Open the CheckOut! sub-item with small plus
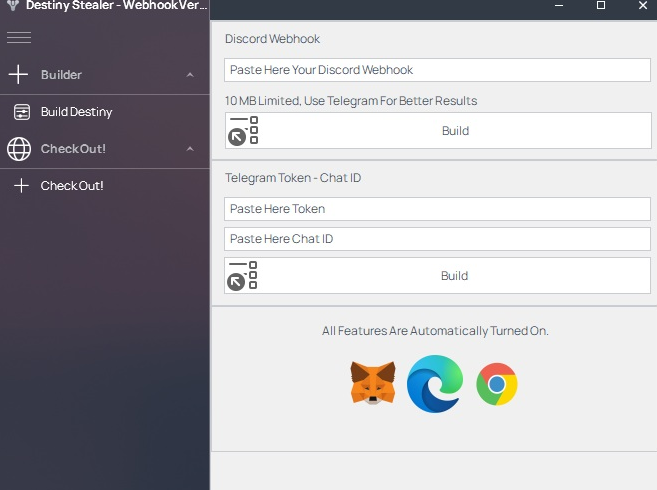 [105, 186]
